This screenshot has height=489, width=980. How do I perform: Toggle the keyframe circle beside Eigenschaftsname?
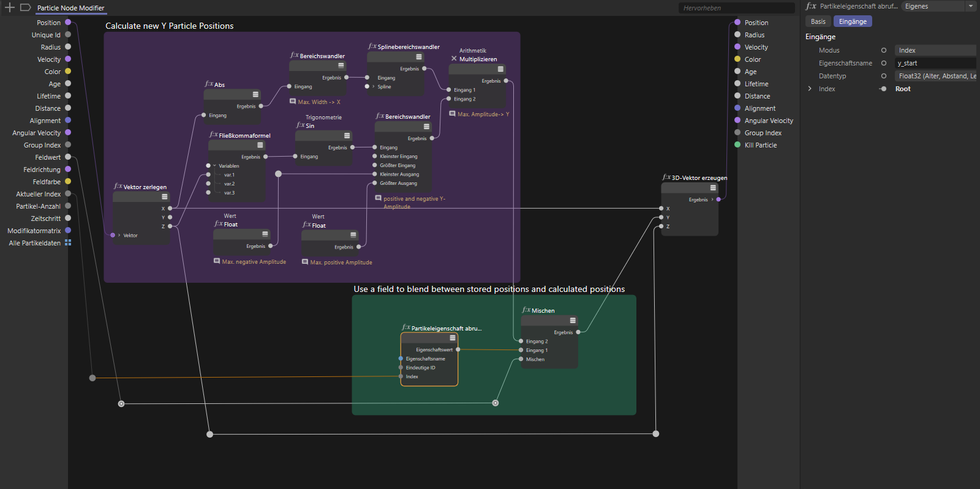883,63
